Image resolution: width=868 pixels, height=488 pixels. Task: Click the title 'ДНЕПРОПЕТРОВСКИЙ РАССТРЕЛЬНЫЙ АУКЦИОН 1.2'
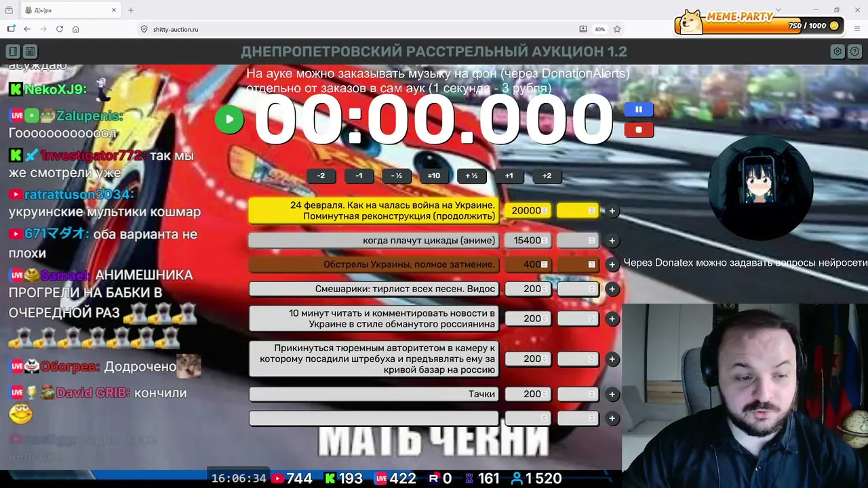[x=434, y=52]
